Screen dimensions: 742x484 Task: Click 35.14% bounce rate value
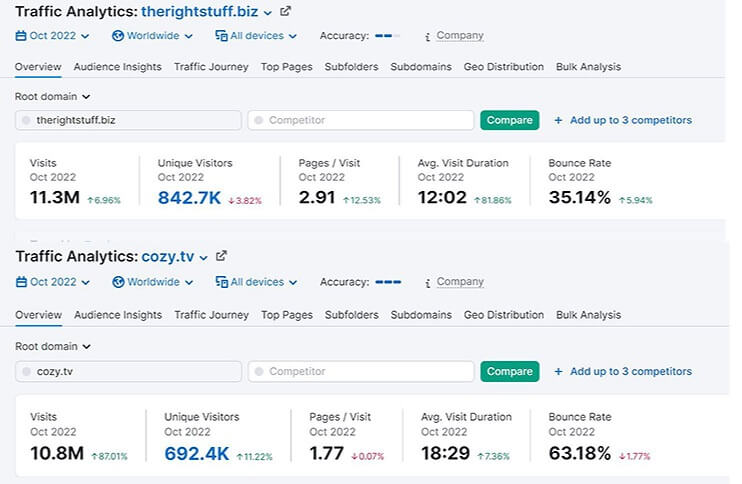(580, 197)
